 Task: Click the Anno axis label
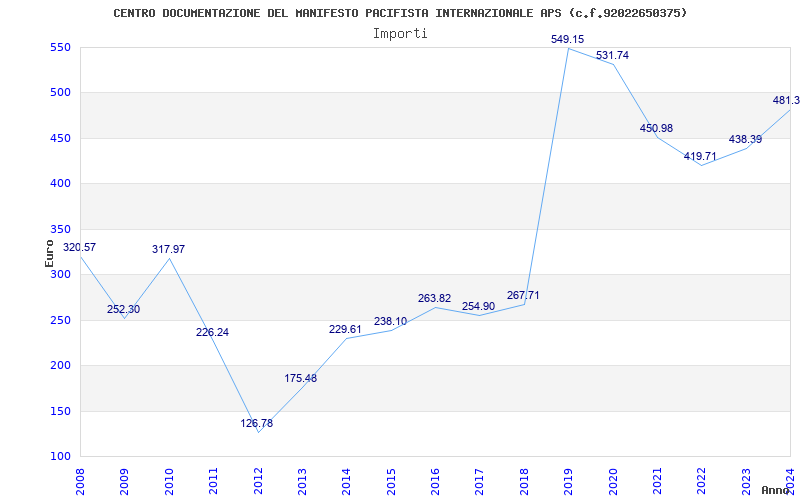(x=777, y=490)
